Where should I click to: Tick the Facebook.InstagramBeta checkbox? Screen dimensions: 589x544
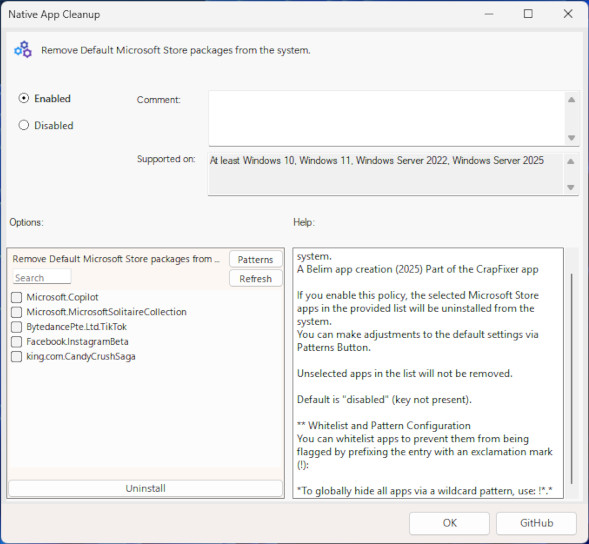pyautogui.click(x=17, y=342)
